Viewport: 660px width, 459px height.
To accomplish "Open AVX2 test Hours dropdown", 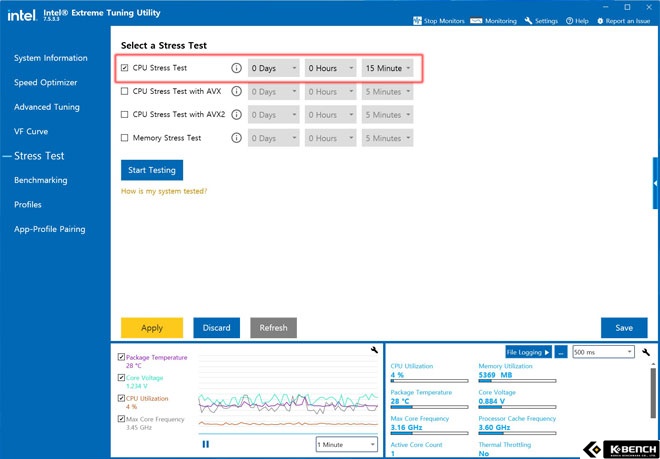I will click(x=330, y=115).
